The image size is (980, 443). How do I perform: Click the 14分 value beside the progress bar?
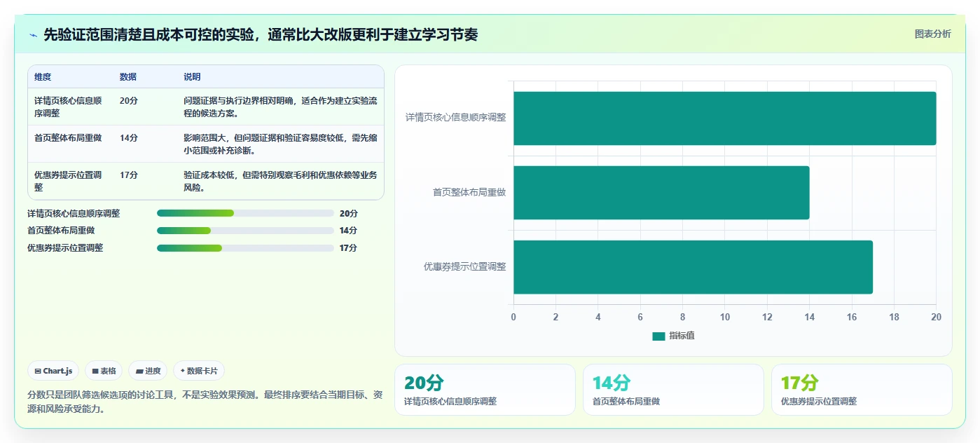(x=348, y=231)
